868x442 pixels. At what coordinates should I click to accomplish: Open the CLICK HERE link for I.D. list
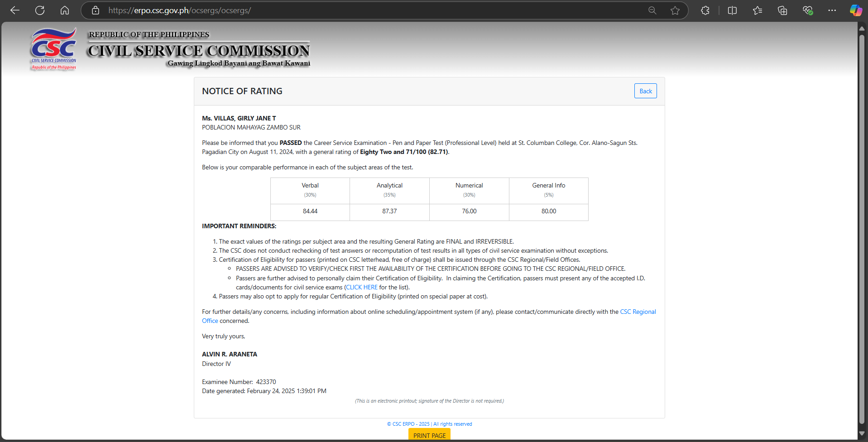click(362, 287)
